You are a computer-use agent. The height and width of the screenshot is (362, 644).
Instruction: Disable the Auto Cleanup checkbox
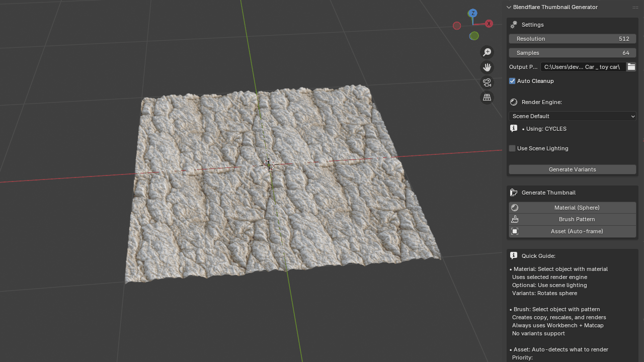coord(512,81)
